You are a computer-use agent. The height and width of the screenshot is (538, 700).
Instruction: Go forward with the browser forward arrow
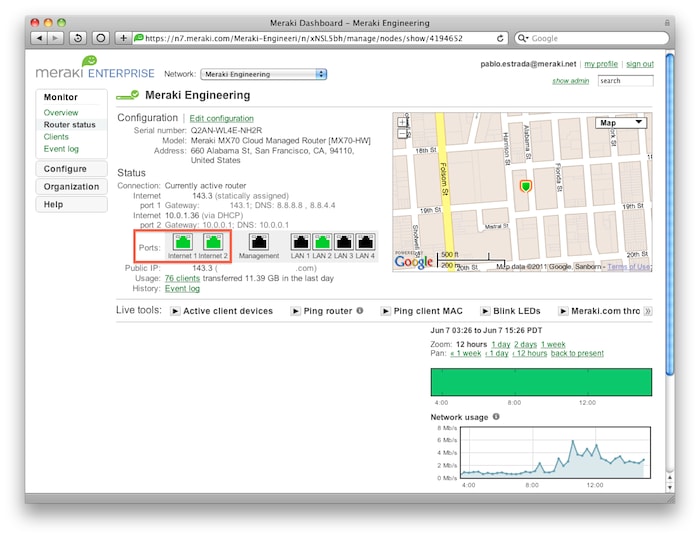click(55, 38)
